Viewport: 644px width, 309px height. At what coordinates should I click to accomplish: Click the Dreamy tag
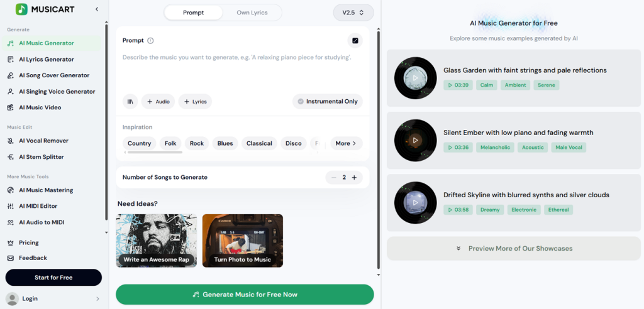(490, 210)
